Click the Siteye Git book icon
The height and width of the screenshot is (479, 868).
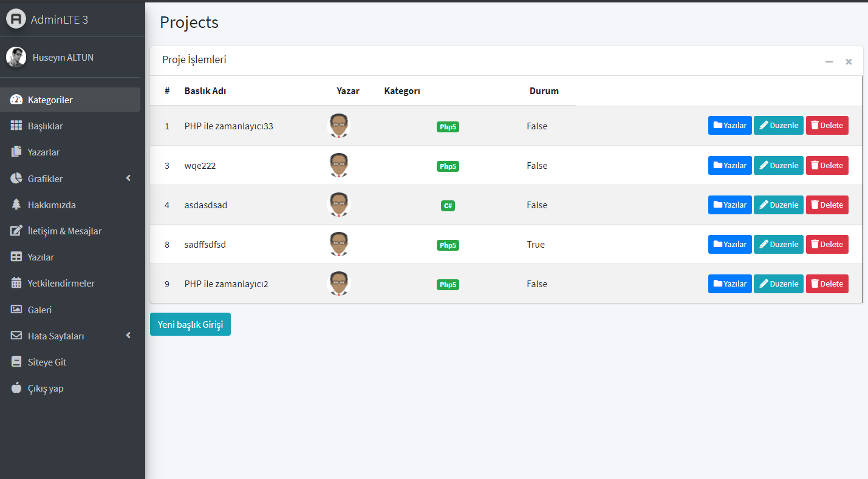pyautogui.click(x=16, y=362)
